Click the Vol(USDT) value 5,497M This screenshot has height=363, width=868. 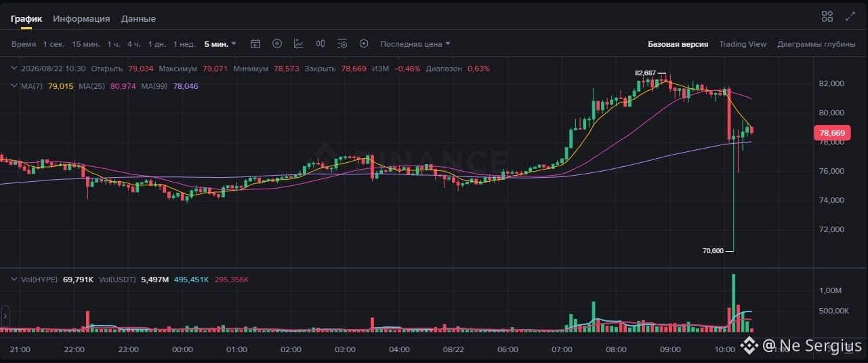pyautogui.click(x=154, y=279)
